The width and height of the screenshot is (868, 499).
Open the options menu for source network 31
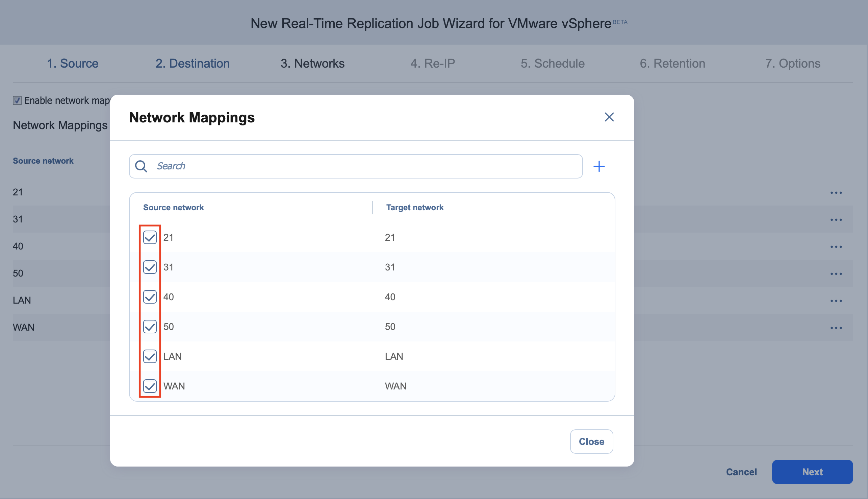coord(836,220)
